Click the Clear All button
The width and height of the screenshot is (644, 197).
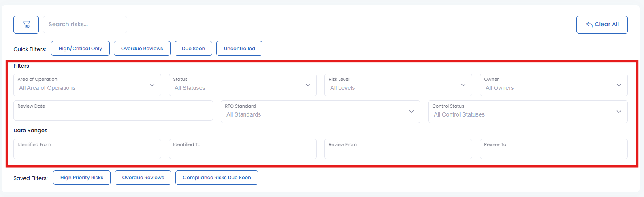point(602,25)
